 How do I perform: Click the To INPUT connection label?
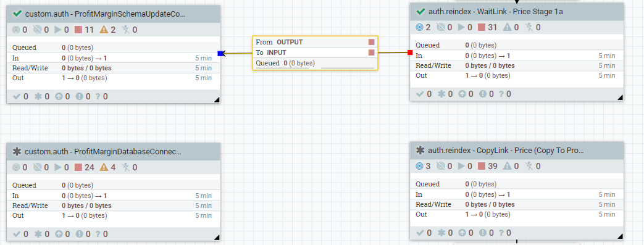click(271, 52)
